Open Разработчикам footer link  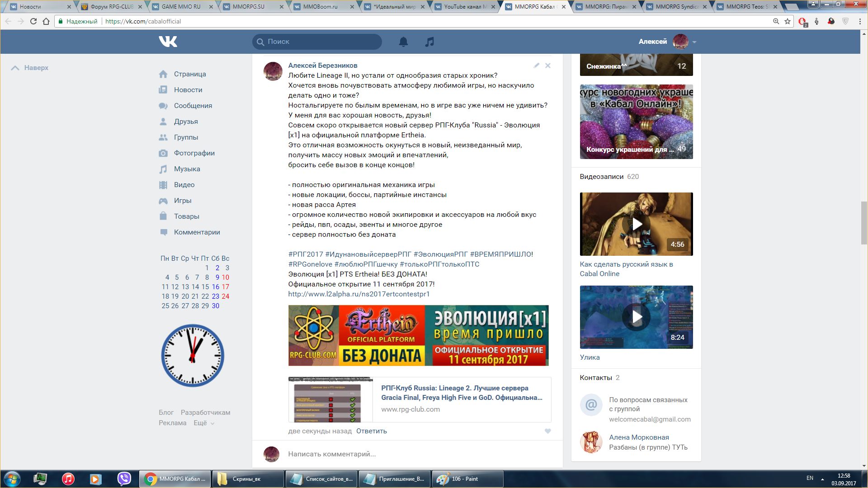tap(205, 413)
